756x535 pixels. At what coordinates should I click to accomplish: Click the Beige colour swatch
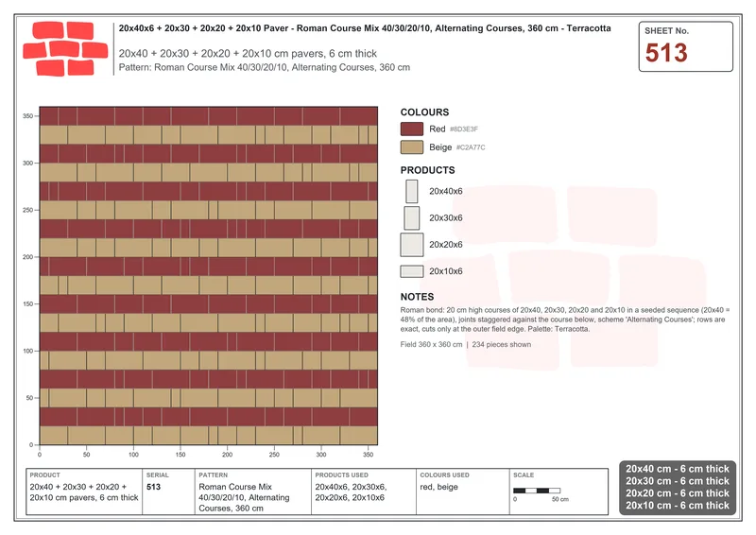pyautogui.click(x=412, y=147)
